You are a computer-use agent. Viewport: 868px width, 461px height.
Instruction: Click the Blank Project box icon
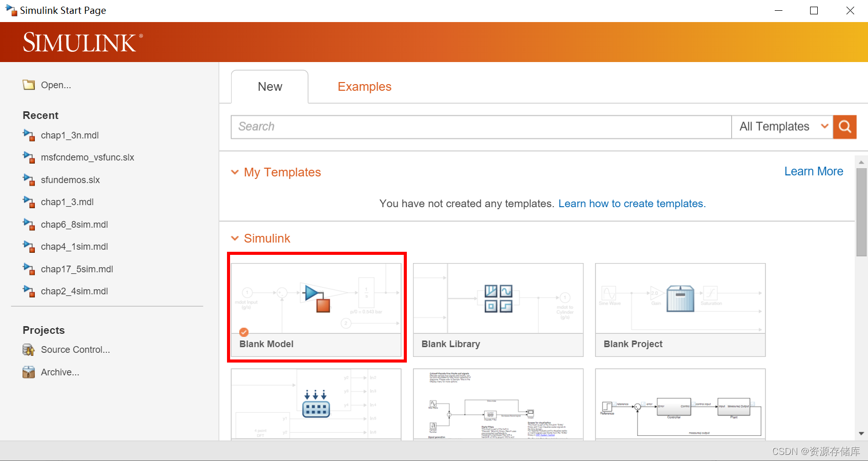(x=680, y=298)
